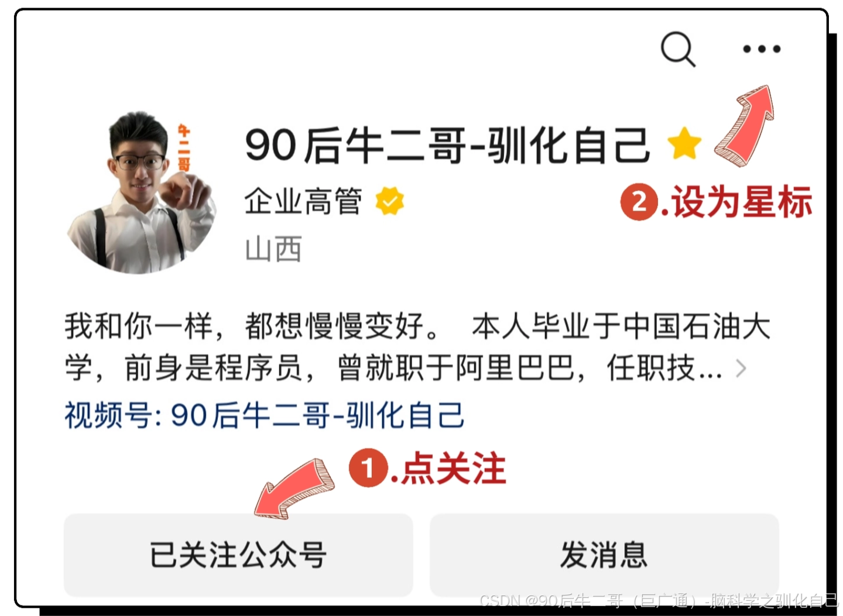Click the red circled number 2 badge
Viewport: 843px width, 616px height.
[x=639, y=202]
